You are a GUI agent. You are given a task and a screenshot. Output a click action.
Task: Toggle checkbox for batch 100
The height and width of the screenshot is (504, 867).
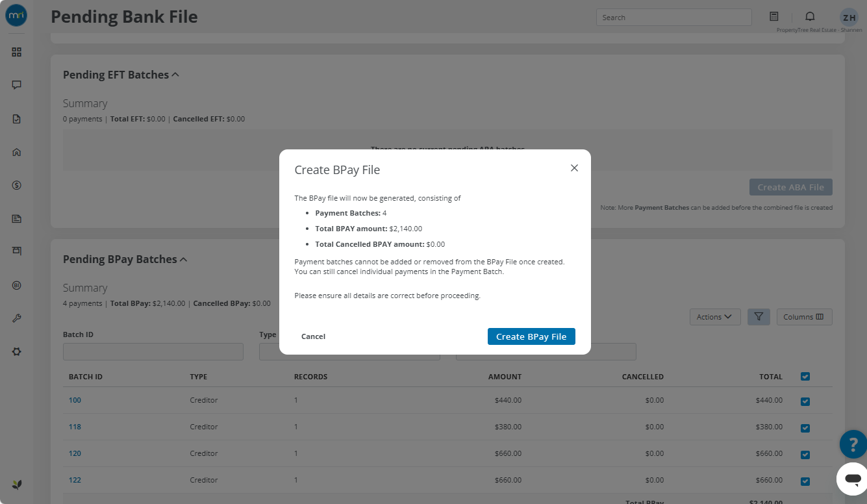point(805,401)
